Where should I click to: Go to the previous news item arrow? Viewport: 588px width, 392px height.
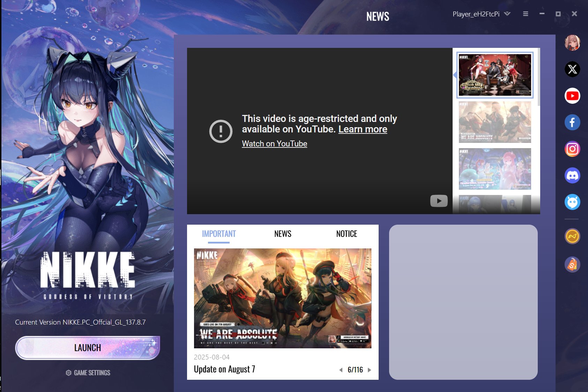click(341, 370)
